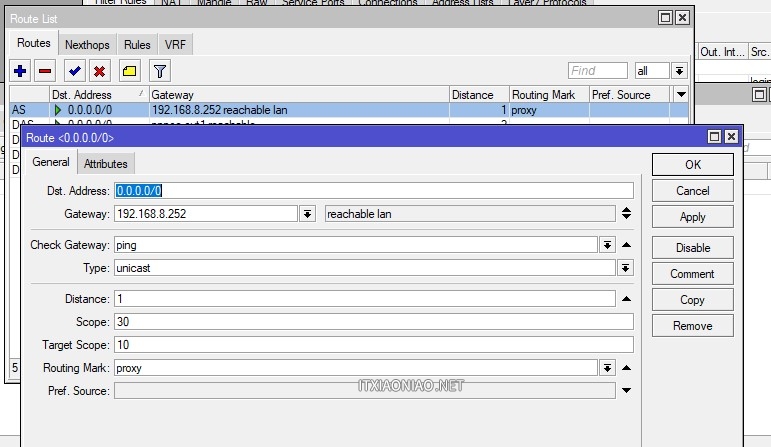Viewport: 771px width, 447px height.
Task: Open column chooser dropdown in route table header
Action: pyautogui.click(x=681, y=94)
